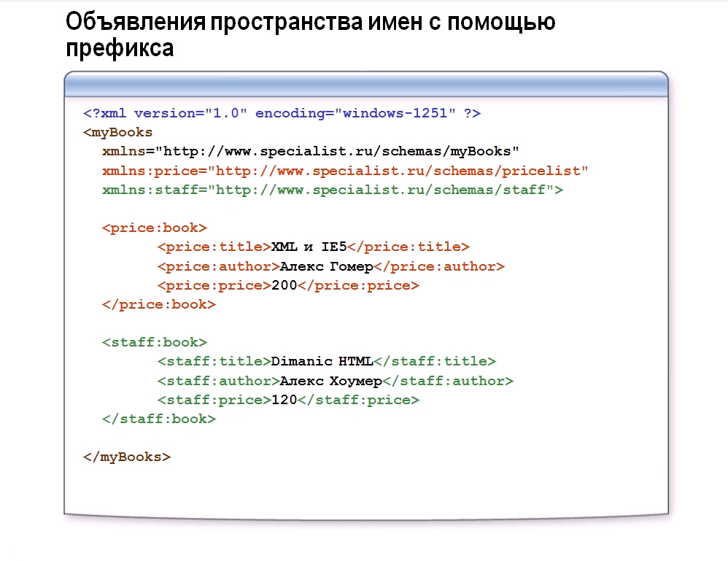The width and height of the screenshot is (728, 561).
Task: Click the XML declaration line
Action: (281, 113)
